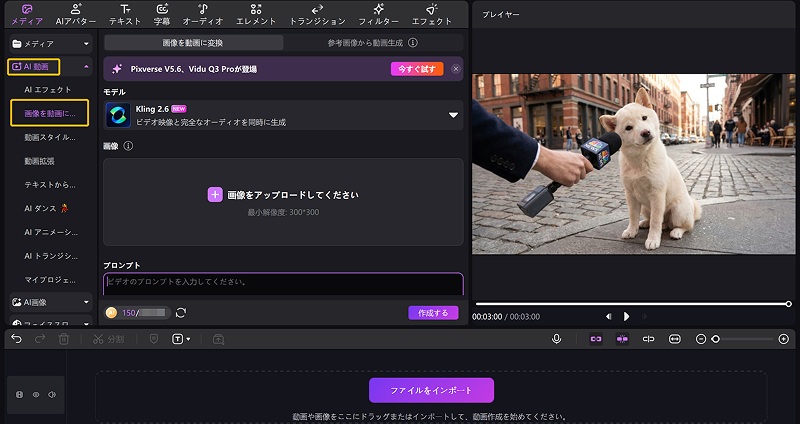Redo the last action
800x424 pixels.
pyautogui.click(x=40, y=339)
